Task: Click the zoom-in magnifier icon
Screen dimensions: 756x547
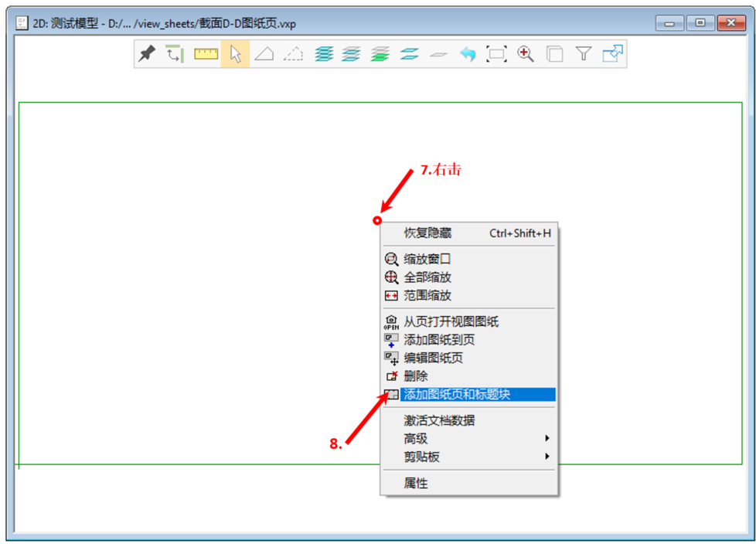Action: [x=525, y=53]
